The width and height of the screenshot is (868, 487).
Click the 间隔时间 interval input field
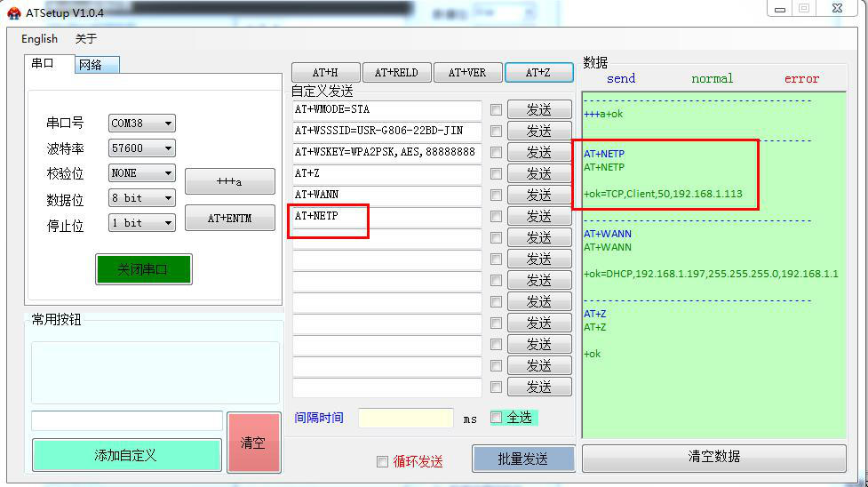pyautogui.click(x=405, y=418)
